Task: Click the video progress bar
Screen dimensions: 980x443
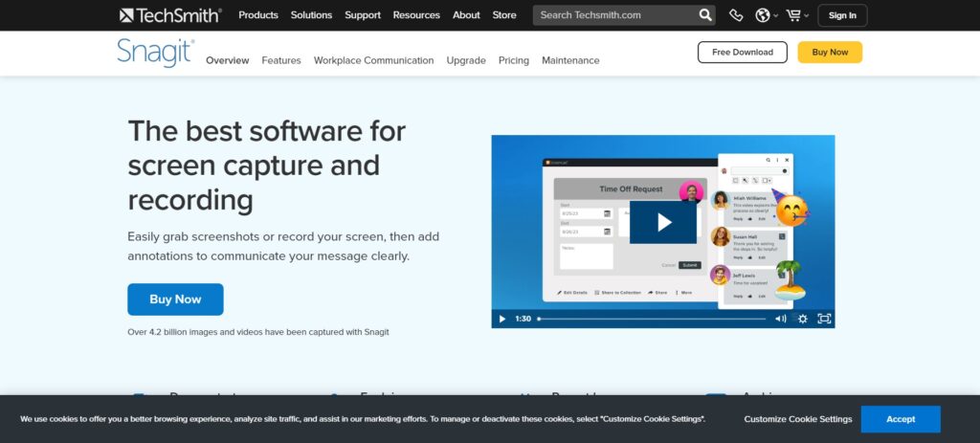Action: click(651, 319)
